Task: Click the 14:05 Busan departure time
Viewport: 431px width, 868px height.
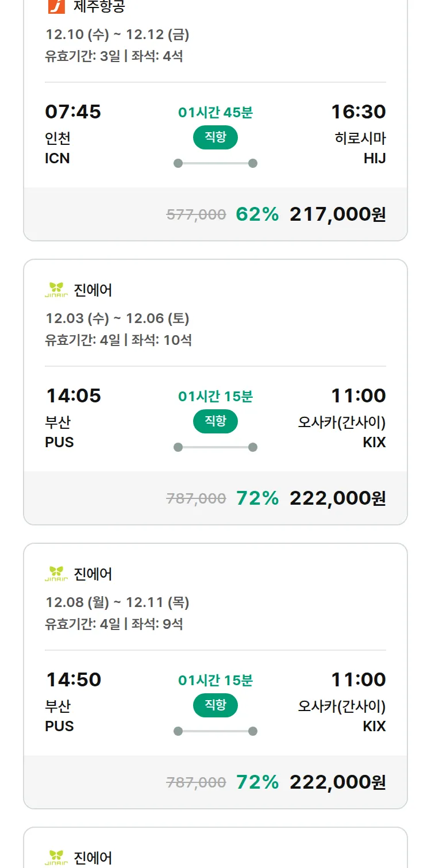Action: pyautogui.click(x=73, y=395)
